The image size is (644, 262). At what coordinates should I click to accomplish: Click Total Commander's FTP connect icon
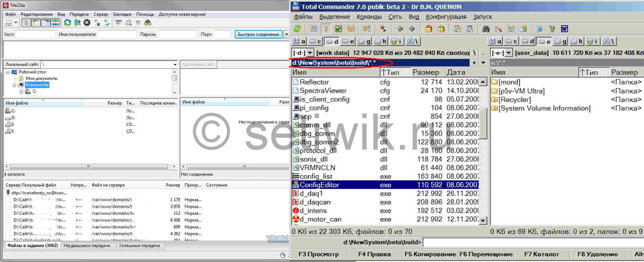click(457, 29)
